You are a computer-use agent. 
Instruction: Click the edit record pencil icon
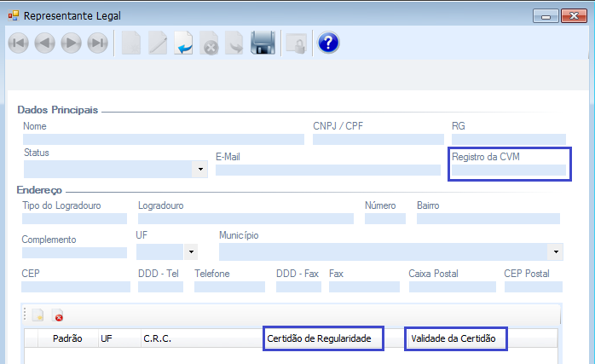[158, 43]
